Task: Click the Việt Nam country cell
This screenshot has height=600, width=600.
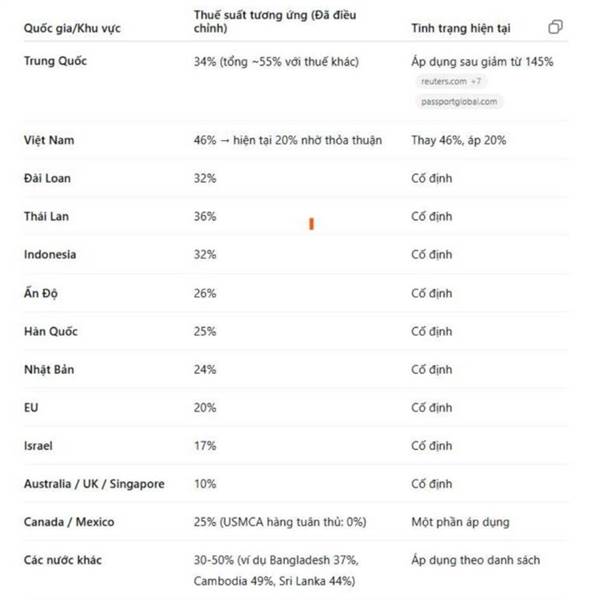Action: click(49, 140)
